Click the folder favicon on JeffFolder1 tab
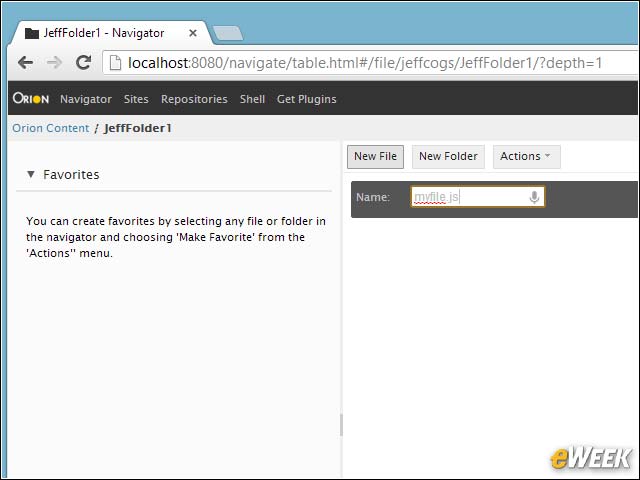 point(32,33)
